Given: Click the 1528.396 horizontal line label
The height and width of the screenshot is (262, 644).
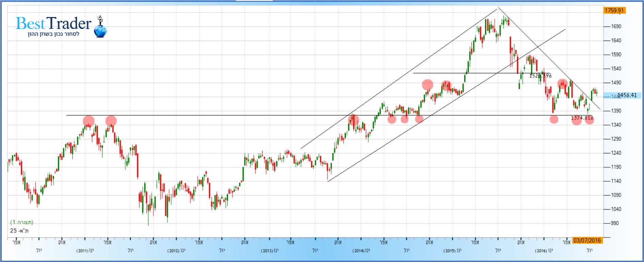Looking at the screenshot, I should [540, 76].
